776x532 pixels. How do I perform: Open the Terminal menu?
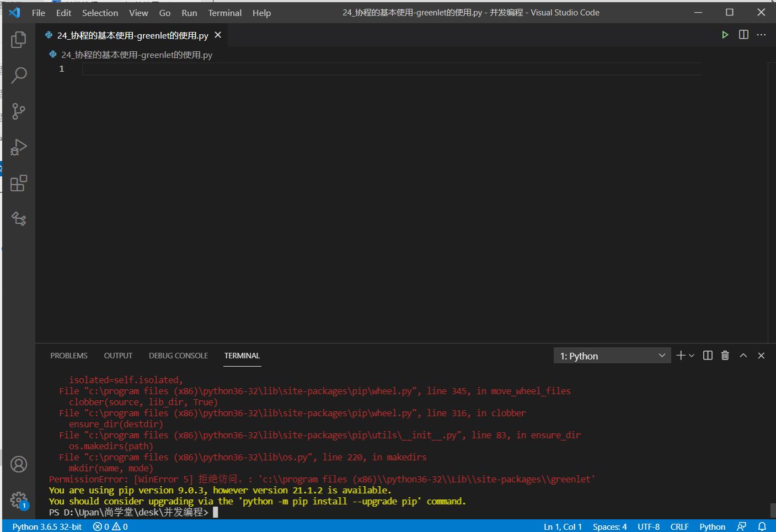(x=224, y=13)
